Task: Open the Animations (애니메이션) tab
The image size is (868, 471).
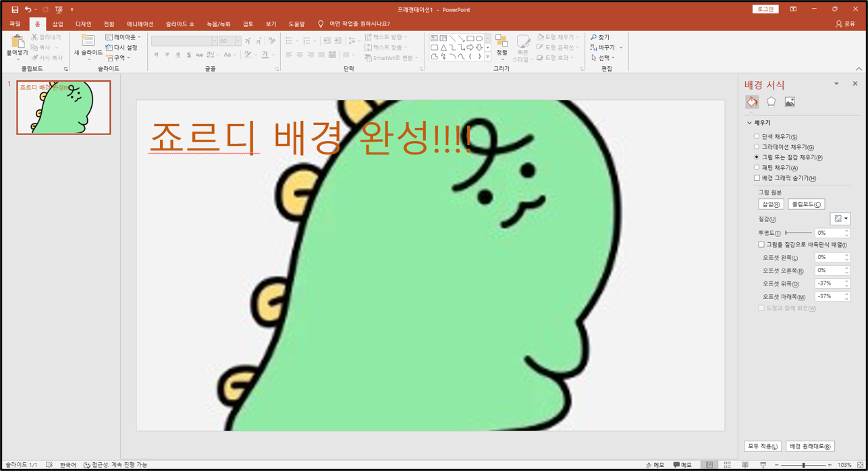Action: [140, 24]
